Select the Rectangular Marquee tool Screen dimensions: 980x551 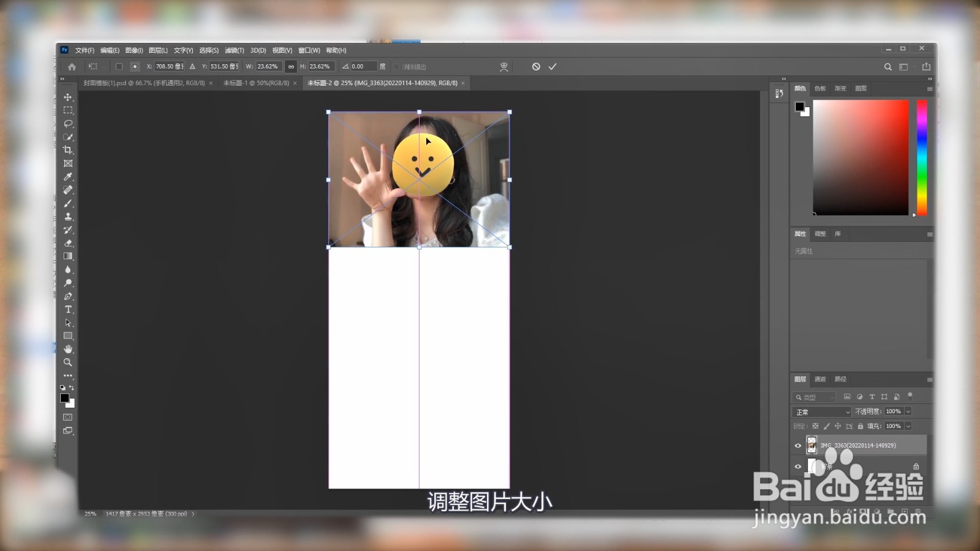[x=68, y=110]
